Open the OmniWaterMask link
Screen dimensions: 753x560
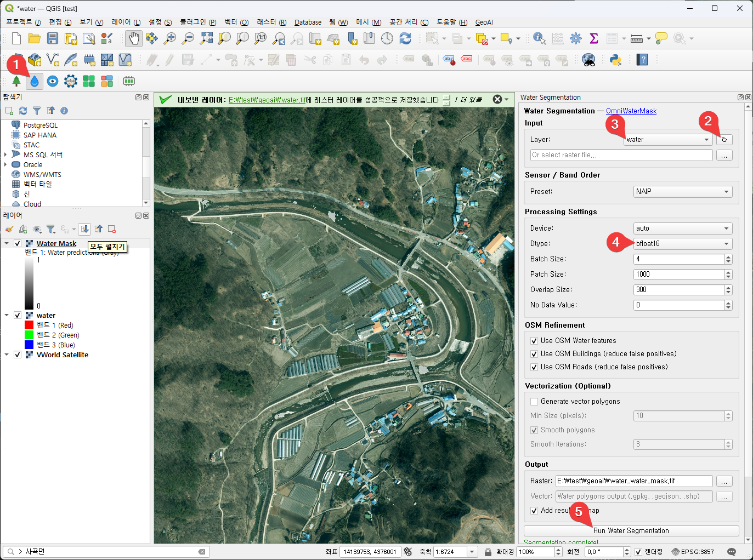pos(631,111)
